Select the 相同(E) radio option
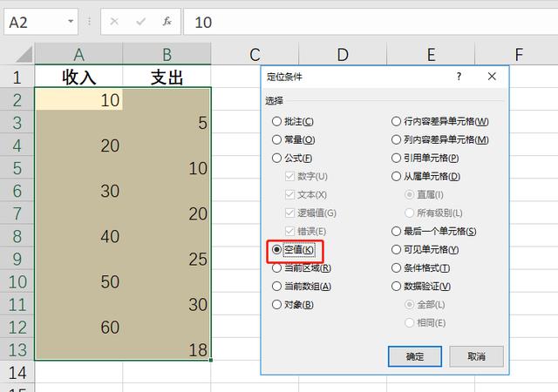This screenshot has width=558, height=392. 425,323
